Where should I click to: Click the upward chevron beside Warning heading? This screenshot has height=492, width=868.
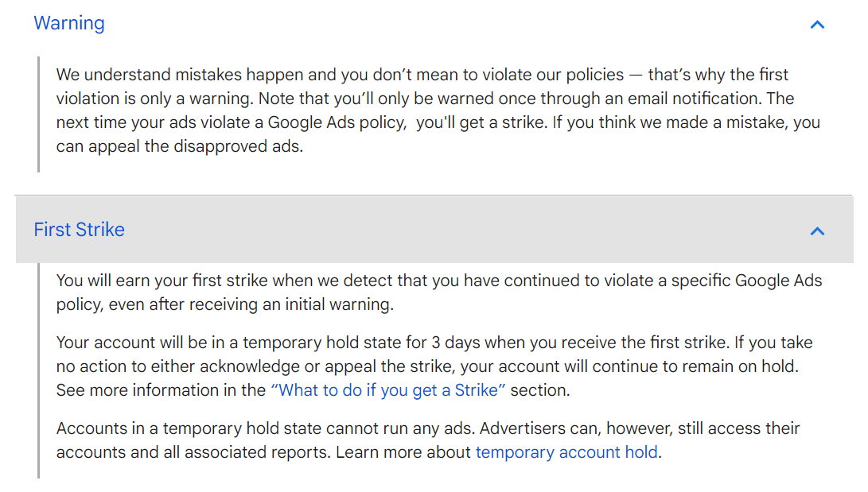817,24
